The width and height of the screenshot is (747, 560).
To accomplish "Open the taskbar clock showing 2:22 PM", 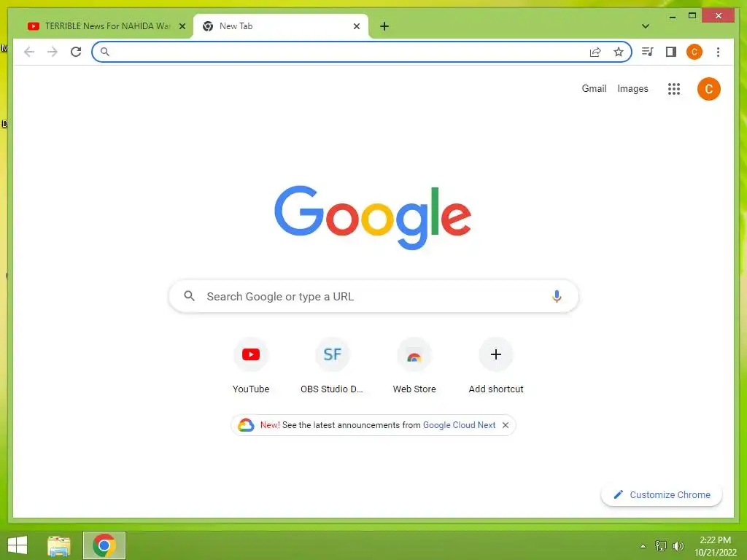I will point(715,546).
